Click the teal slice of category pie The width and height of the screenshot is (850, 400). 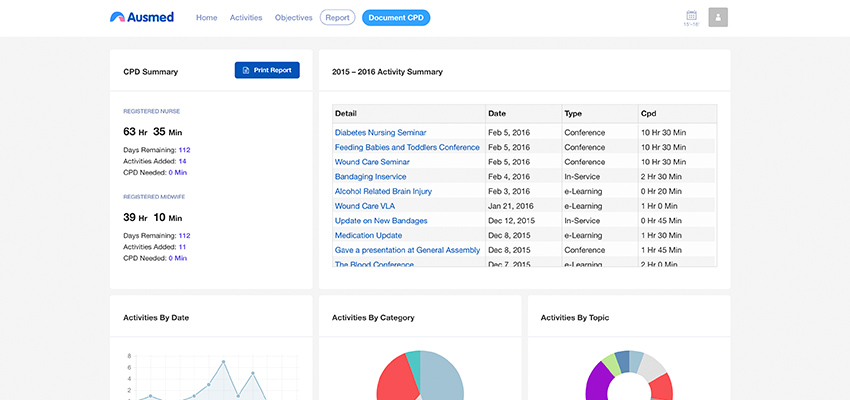(x=415, y=363)
